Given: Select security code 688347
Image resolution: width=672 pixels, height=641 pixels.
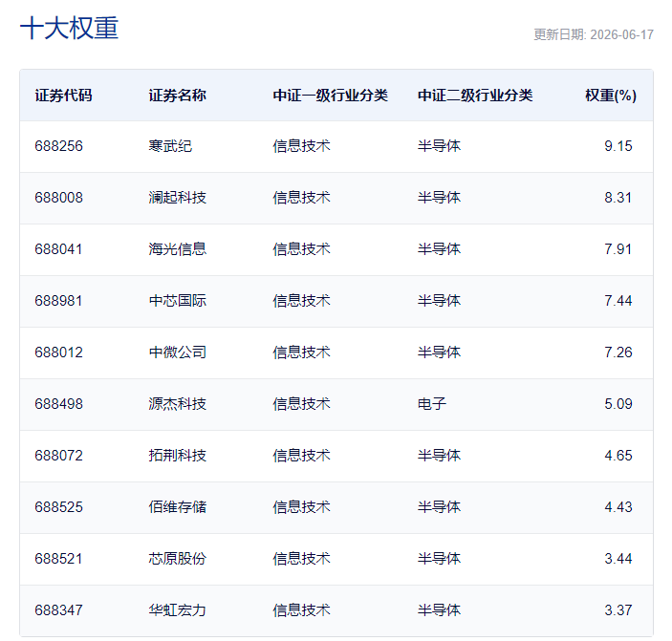Looking at the screenshot, I should tap(58, 610).
